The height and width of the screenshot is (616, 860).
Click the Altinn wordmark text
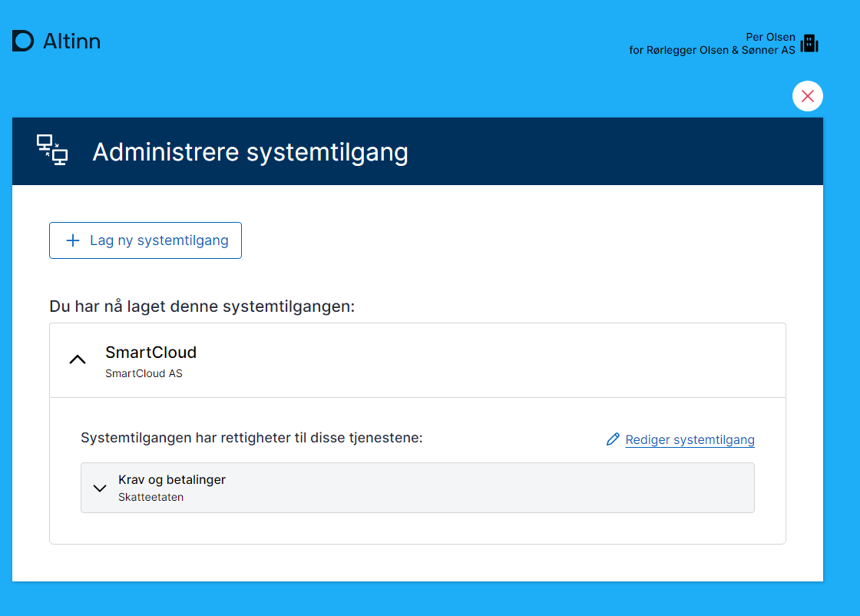coord(72,41)
